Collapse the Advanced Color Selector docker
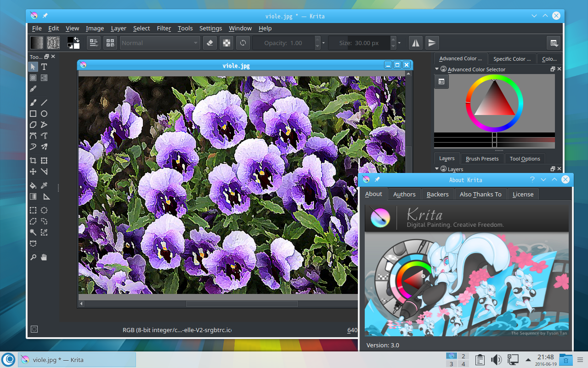Viewport: 588px width, 368px height. 437,69
